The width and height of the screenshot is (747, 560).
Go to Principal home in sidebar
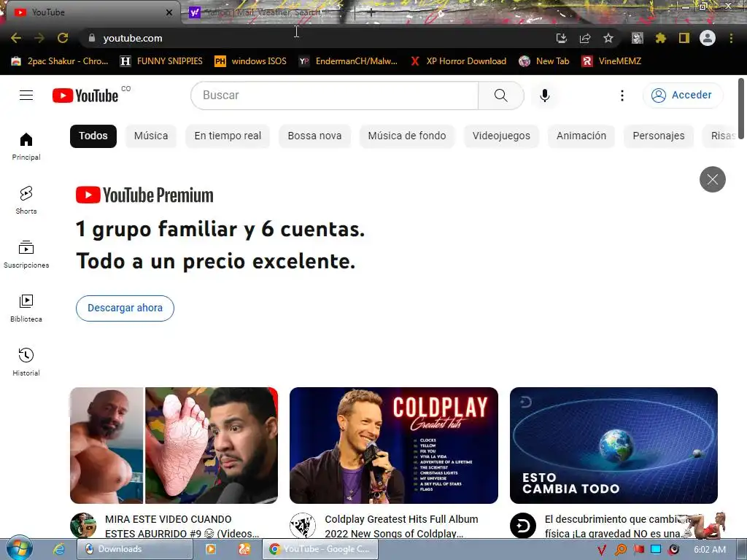coord(26,147)
